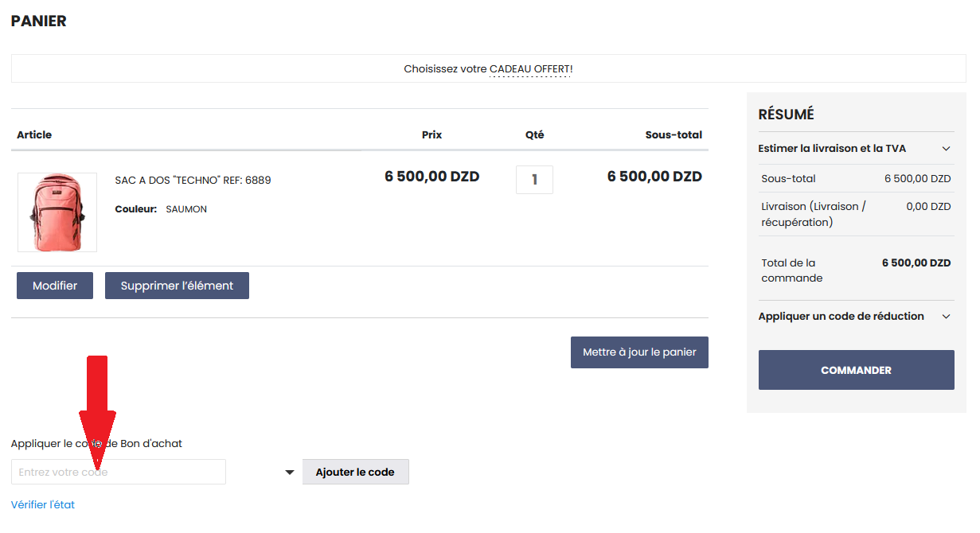Open the "SAC A DOS TECHNO" product name
Screen dimensions: 980x533
[x=193, y=181]
